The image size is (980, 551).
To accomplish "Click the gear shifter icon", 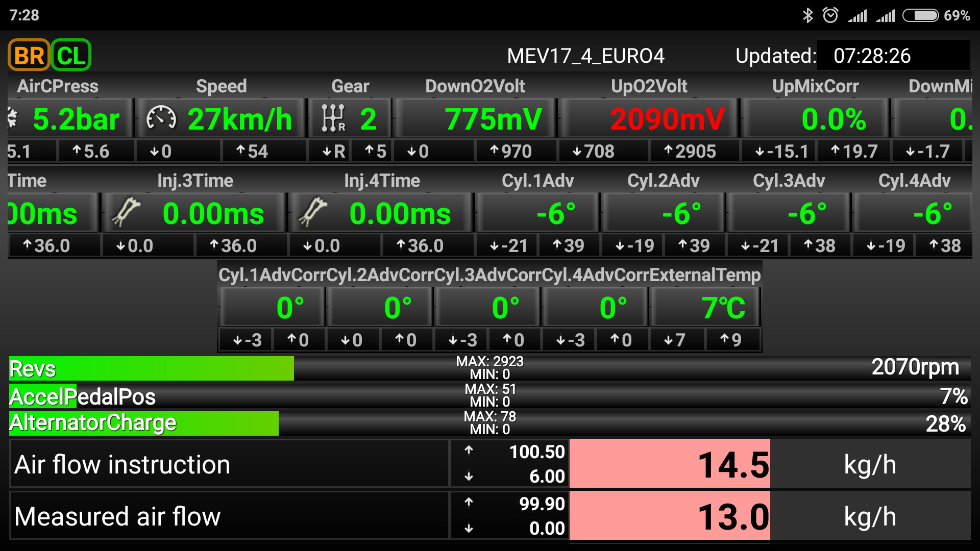I will (x=333, y=119).
